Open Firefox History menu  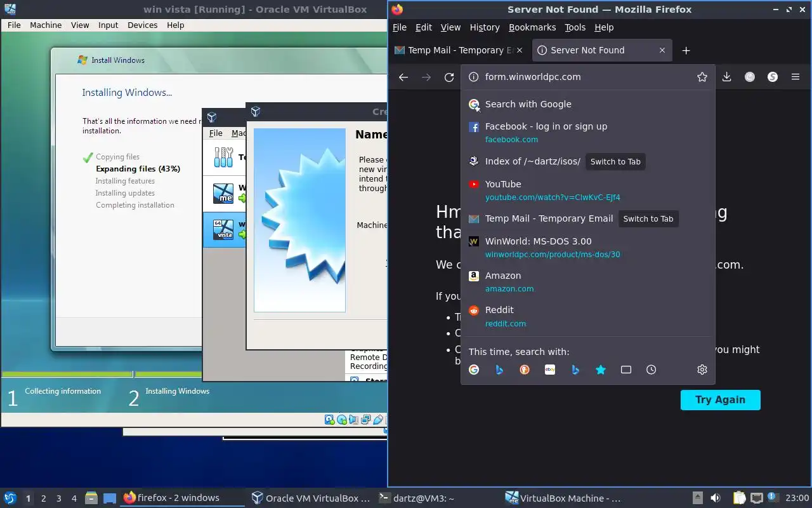pyautogui.click(x=485, y=27)
